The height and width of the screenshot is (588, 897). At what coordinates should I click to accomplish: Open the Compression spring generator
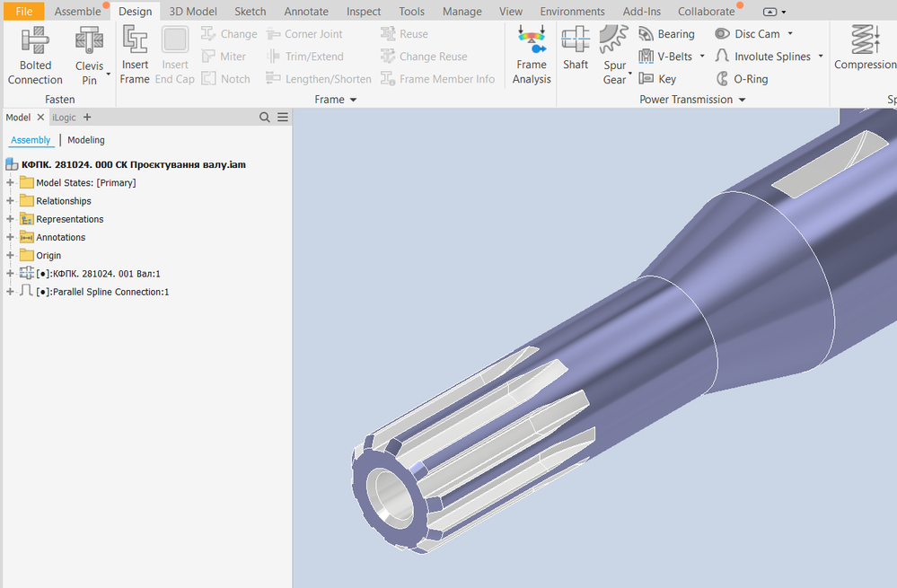[x=865, y=48]
